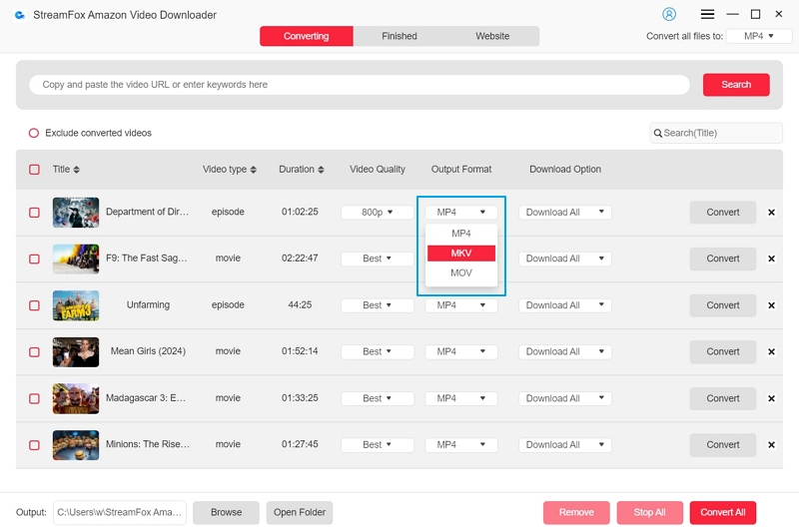Viewport: 799px width, 532px height.
Task: Click the Mean Girls (2024) thumbnail
Action: pos(76,351)
